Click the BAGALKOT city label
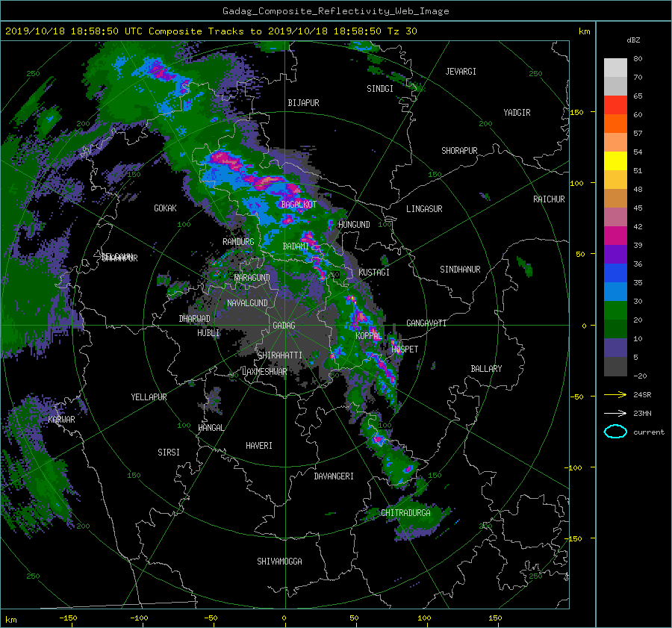Screen dimensions: 672x628 point(298,205)
